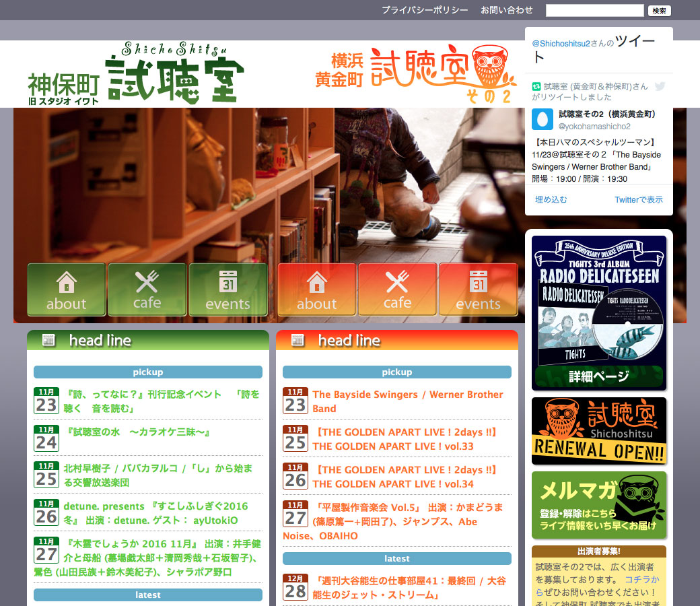This screenshot has height=606, width=700.
Task: Click the 埋め込む embed link
Action: point(551,199)
